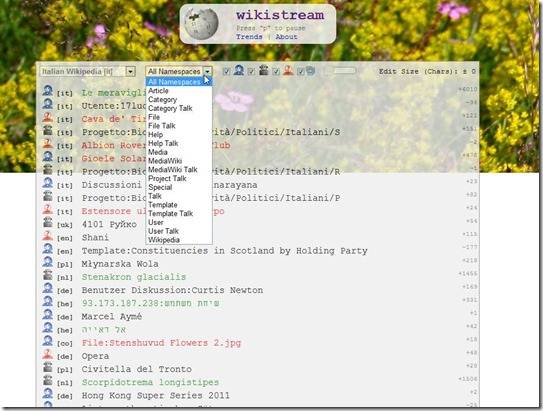Viewport: 543px width, 411px height.
Task: Click the user icon beside Utente:17luc
Action: pos(47,104)
